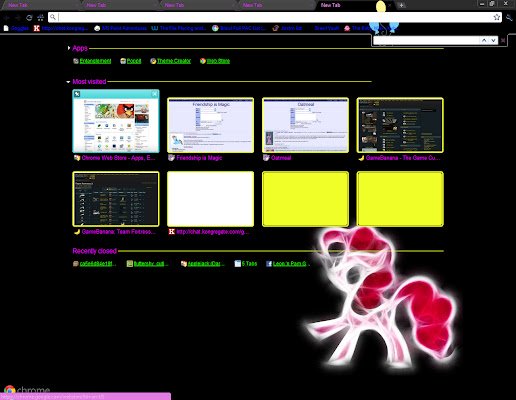
Task: Bookmark this page with the star icon
Action: tap(497, 17)
